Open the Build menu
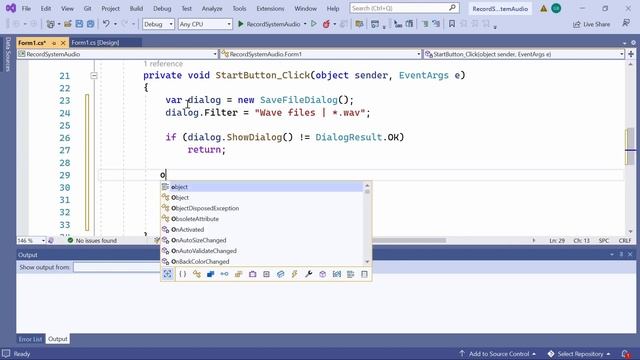Image resolution: width=640 pixels, height=360 pixels. point(136,8)
